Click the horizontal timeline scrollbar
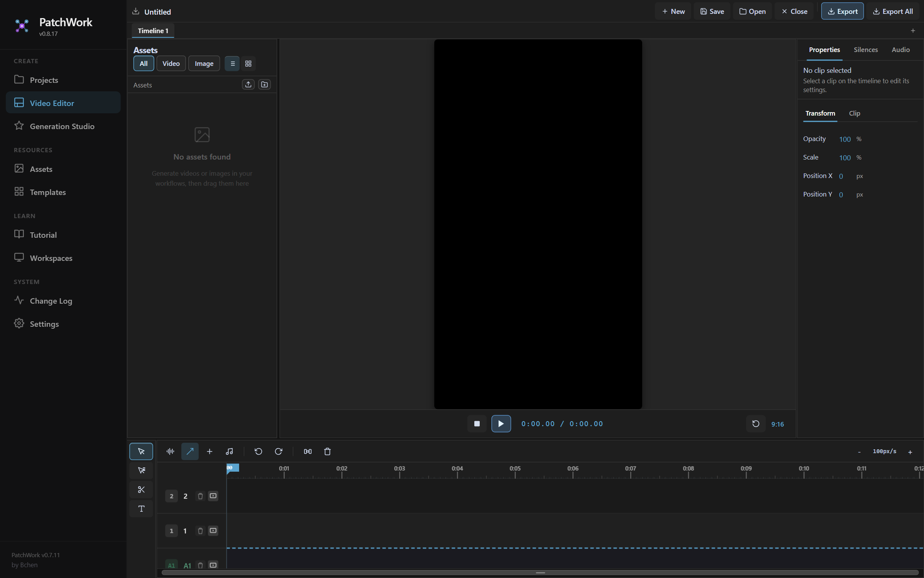 (x=540, y=572)
